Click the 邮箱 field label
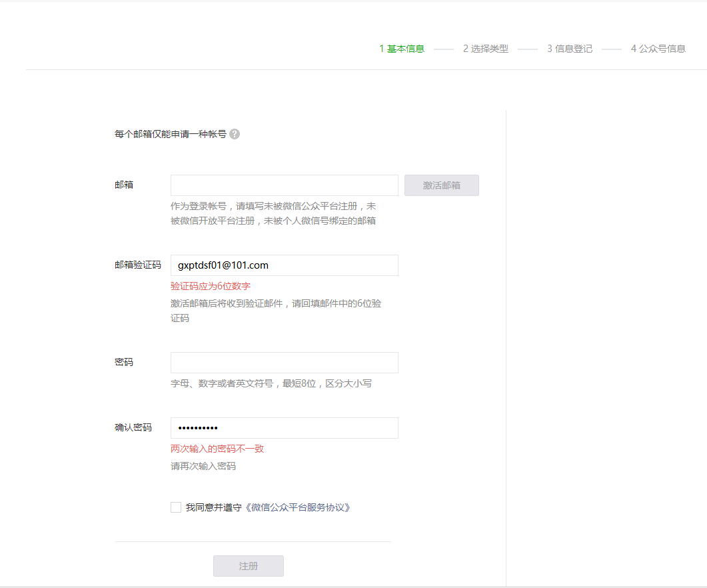This screenshot has height=588, width=707. 124,185
